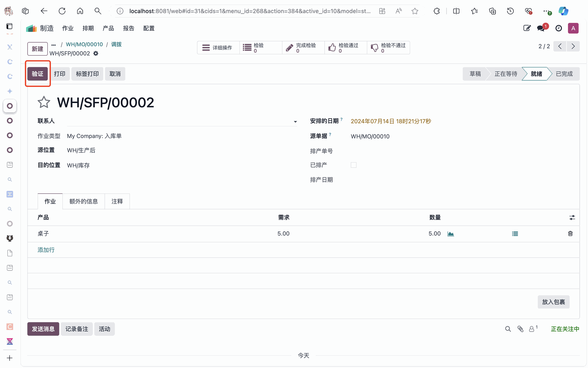Click the paperclip attachments icon

pyautogui.click(x=520, y=329)
